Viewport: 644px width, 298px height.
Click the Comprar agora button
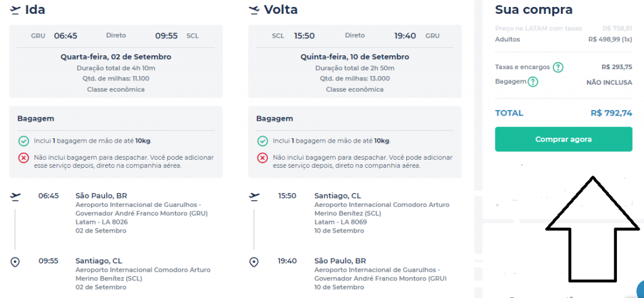563,139
